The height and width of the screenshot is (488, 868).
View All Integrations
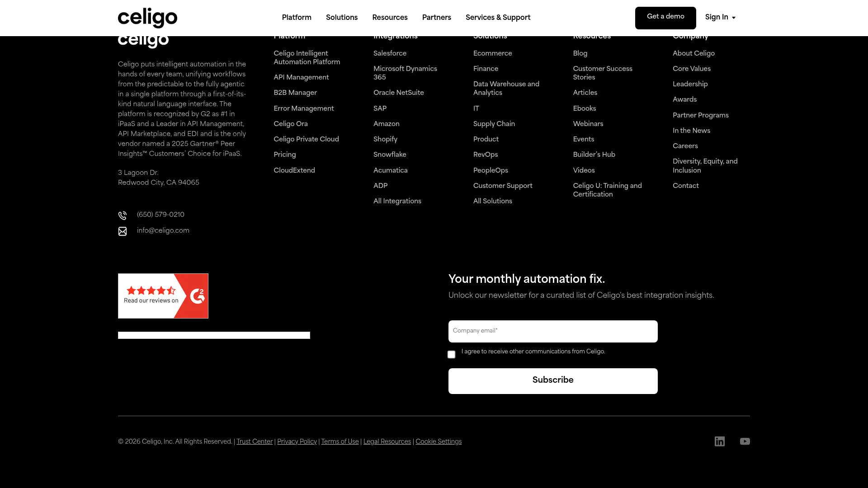click(x=397, y=202)
